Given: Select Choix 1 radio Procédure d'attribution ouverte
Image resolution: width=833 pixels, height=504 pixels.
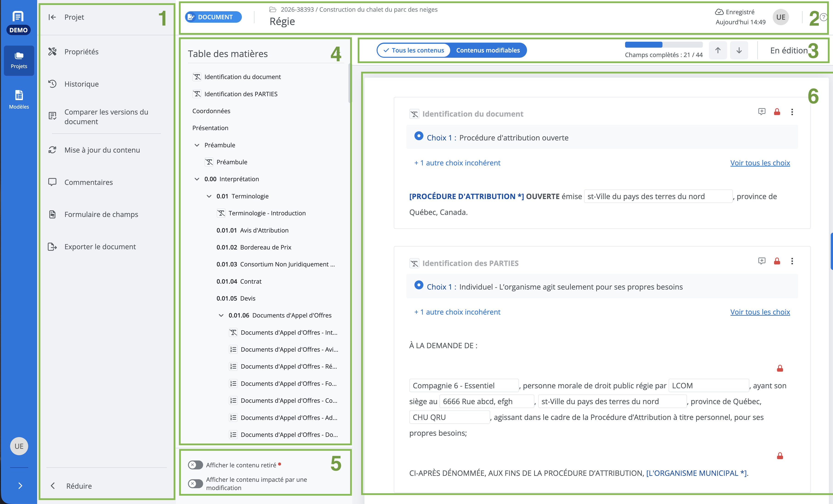Looking at the screenshot, I should (x=419, y=136).
